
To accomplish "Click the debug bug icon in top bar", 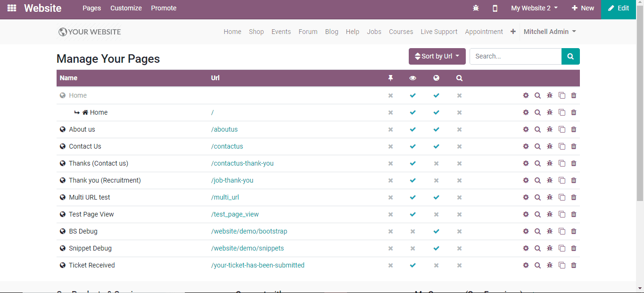I will [476, 8].
